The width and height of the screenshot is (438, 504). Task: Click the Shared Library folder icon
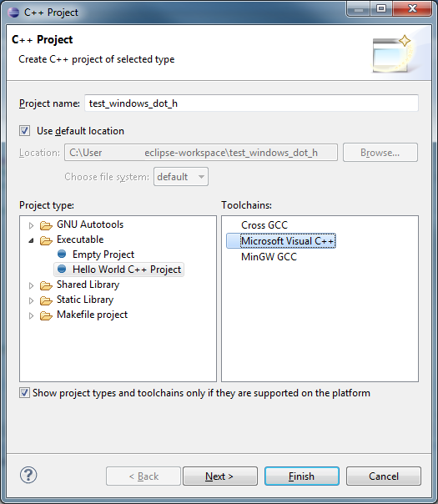click(46, 285)
